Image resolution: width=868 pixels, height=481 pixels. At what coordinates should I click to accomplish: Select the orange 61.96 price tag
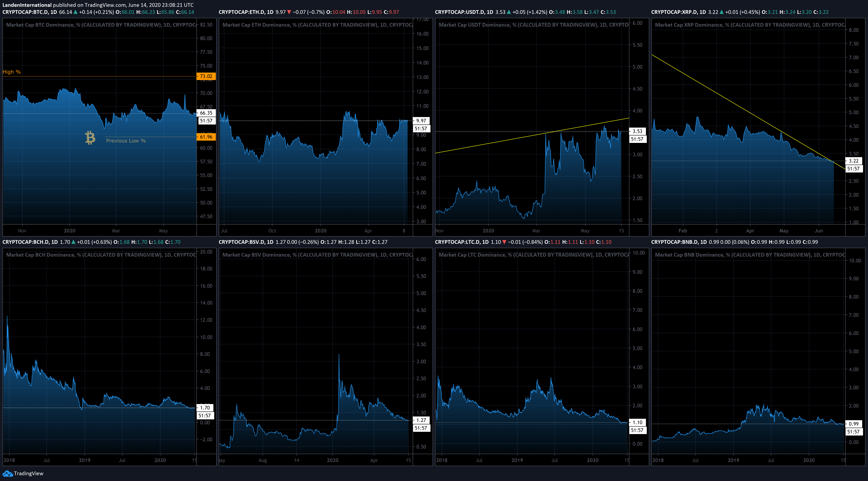click(x=206, y=137)
